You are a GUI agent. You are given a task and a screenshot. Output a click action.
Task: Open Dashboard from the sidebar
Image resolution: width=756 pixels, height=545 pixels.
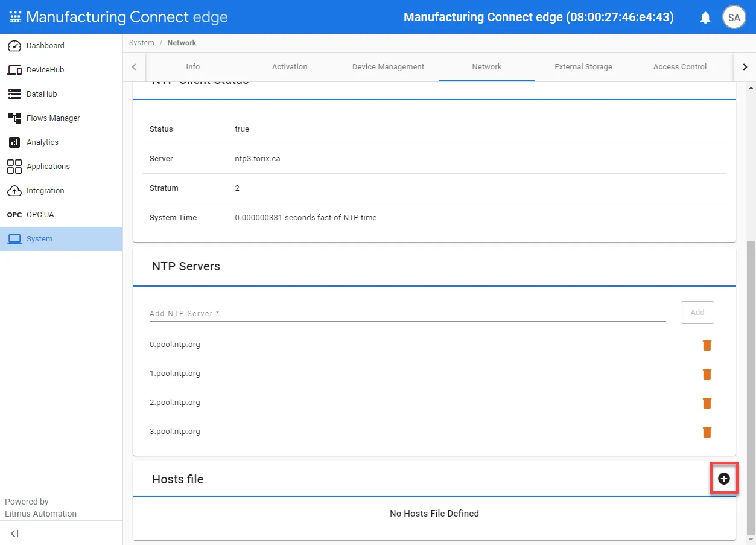(62, 46)
